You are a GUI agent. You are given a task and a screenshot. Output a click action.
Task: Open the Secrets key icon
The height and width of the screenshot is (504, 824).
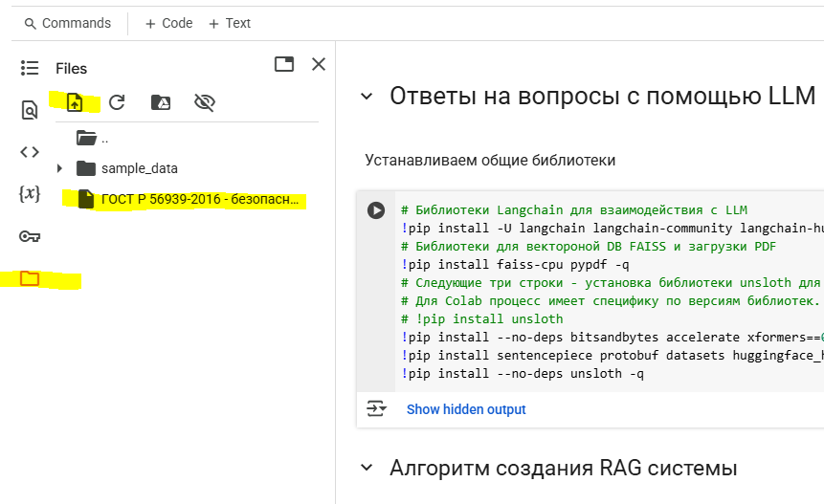[30, 236]
